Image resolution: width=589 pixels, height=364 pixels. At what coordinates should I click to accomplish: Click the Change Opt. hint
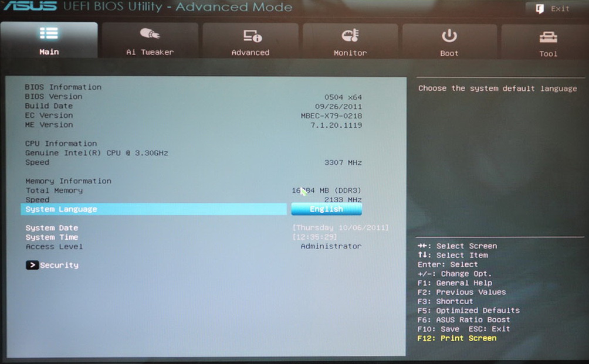click(x=455, y=274)
